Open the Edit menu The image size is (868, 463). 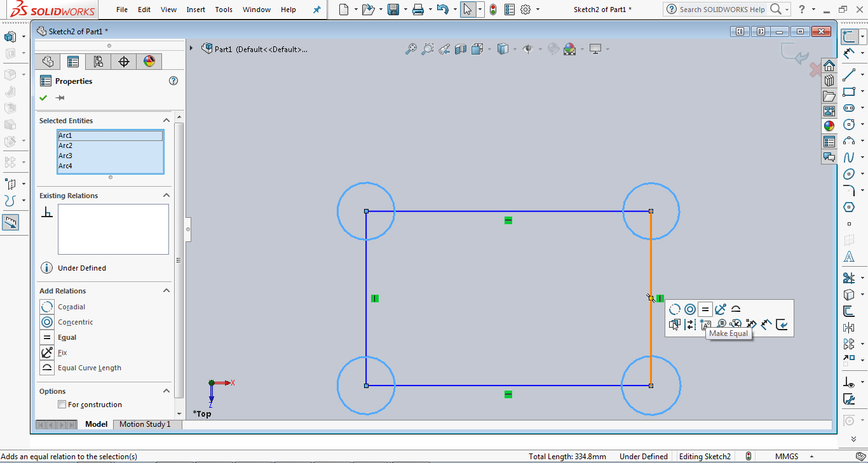pos(144,10)
